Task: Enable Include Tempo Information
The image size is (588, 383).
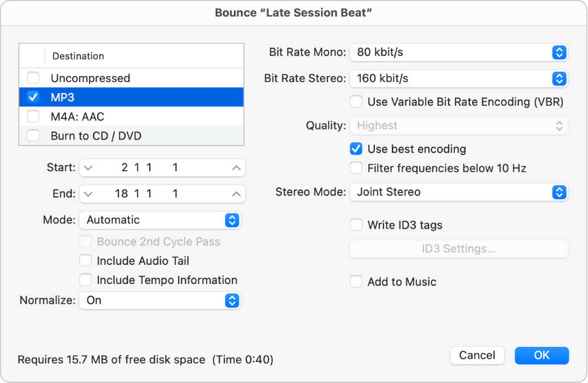Action: coord(86,280)
